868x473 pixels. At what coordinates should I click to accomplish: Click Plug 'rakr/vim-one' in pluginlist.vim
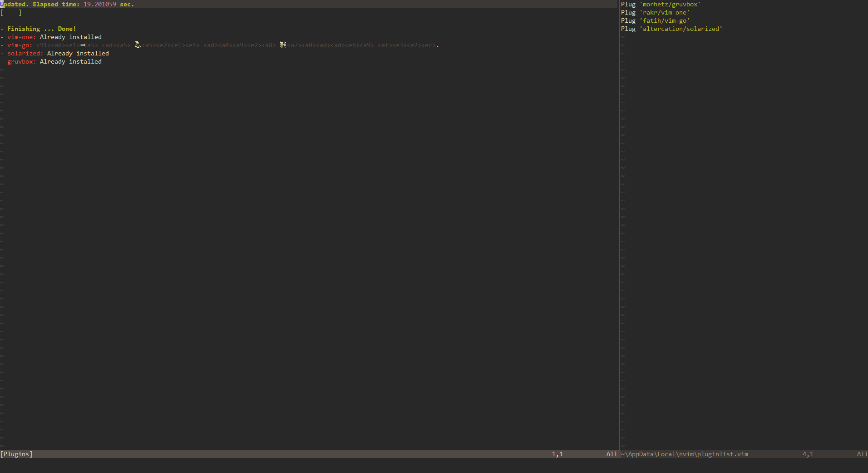pyautogui.click(x=656, y=12)
